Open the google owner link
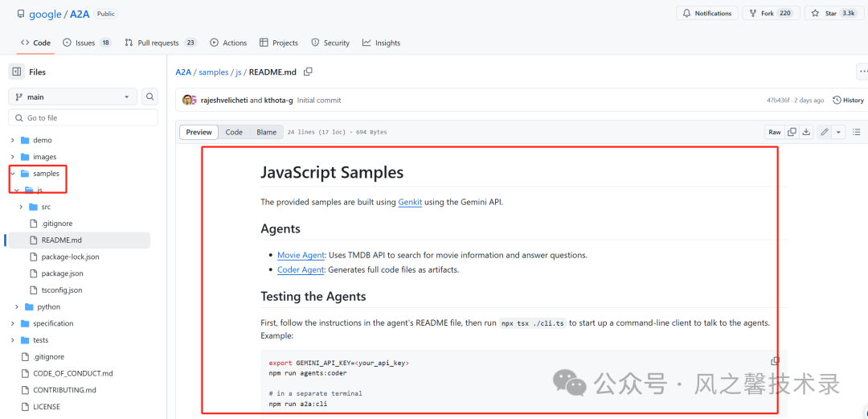The image size is (868, 419). (45, 14)
